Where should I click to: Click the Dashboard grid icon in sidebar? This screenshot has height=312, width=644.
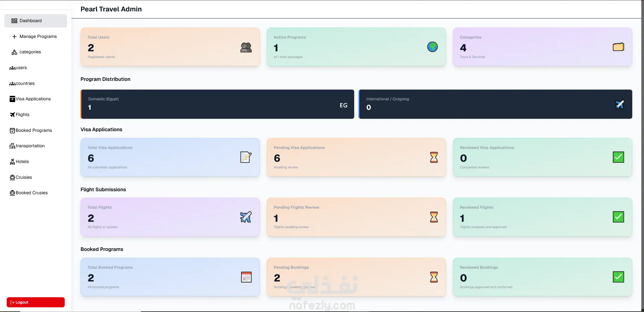coord(14,21)
